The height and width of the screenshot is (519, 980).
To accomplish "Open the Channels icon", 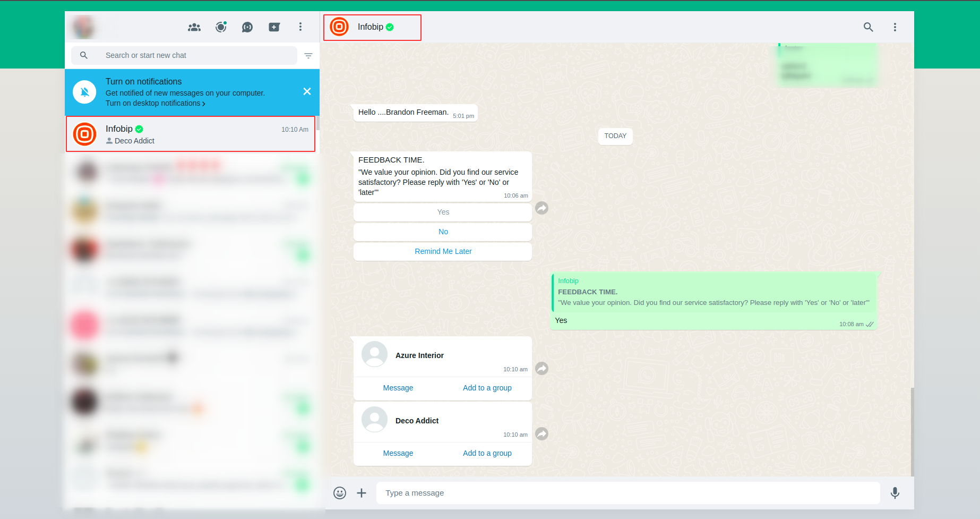I will pyautogui.click(x=247, y=27).
